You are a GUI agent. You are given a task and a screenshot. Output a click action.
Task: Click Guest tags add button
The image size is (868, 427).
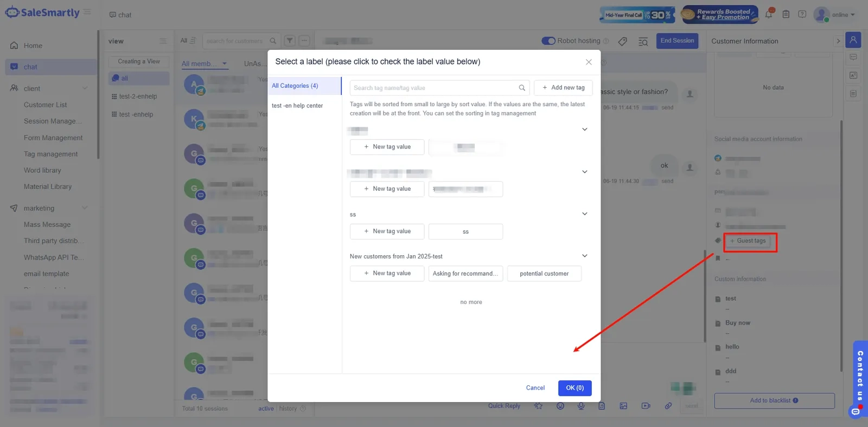click(748, 241)
